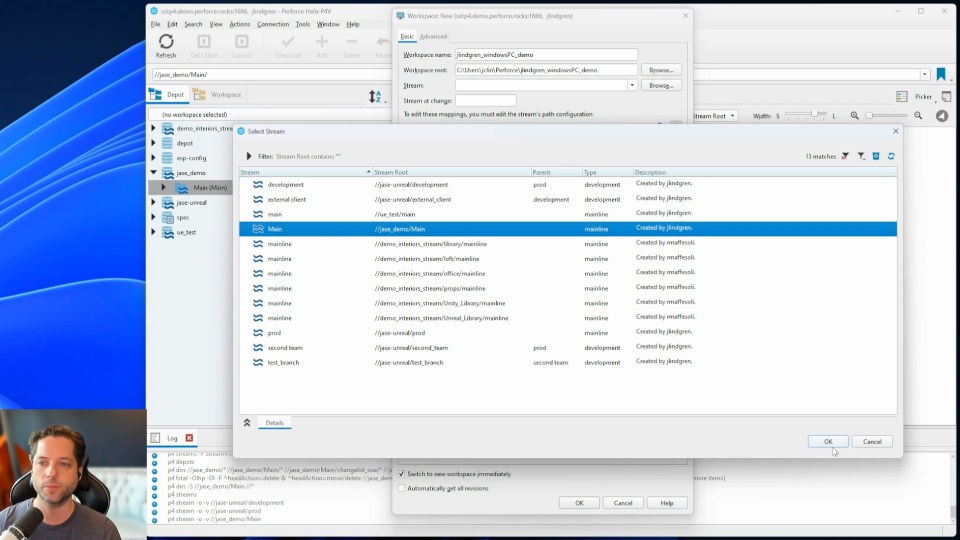Viewport: 960px width, 540px height.
Task: Click the refresh icon in Select Stream dialog
Action: [x=891, y=156]
